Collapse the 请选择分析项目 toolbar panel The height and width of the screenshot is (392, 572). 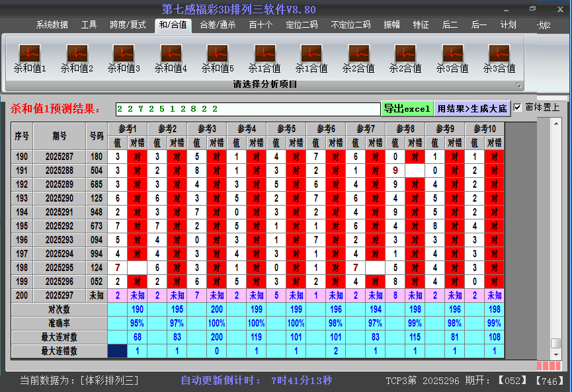(519, 85)
